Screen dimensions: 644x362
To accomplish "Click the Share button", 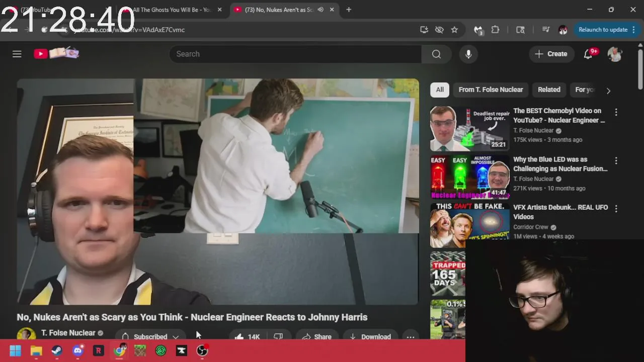I will point(317,337).
